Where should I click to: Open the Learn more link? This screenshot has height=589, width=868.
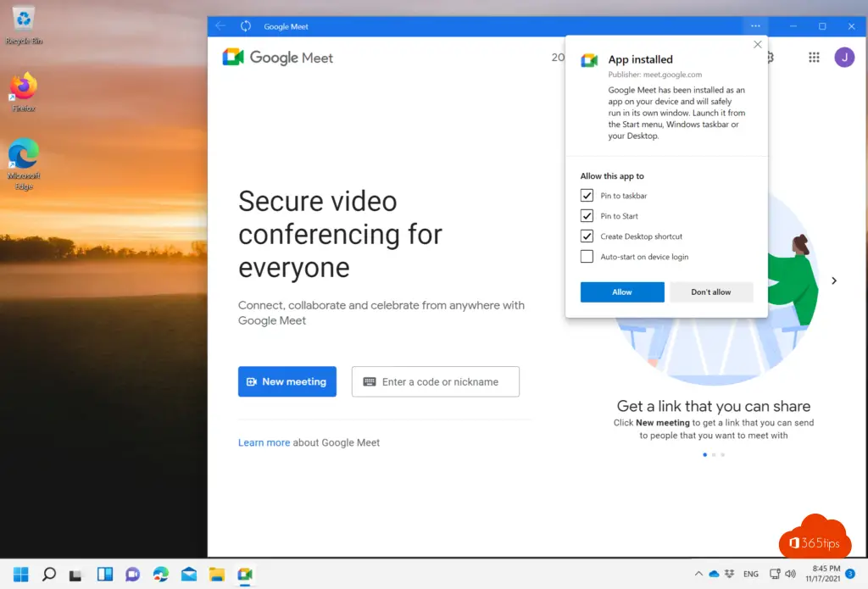[x=264, y=442]
